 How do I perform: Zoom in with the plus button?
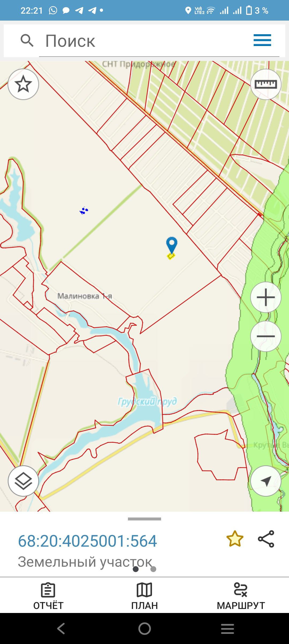pyautogui.click(x=266, y=297)
